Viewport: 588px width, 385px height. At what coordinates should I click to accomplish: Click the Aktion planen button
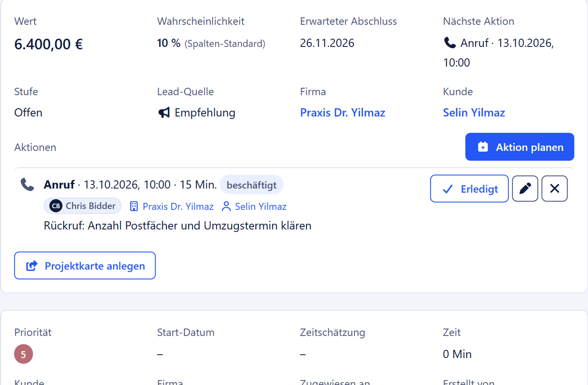[519, 147]
